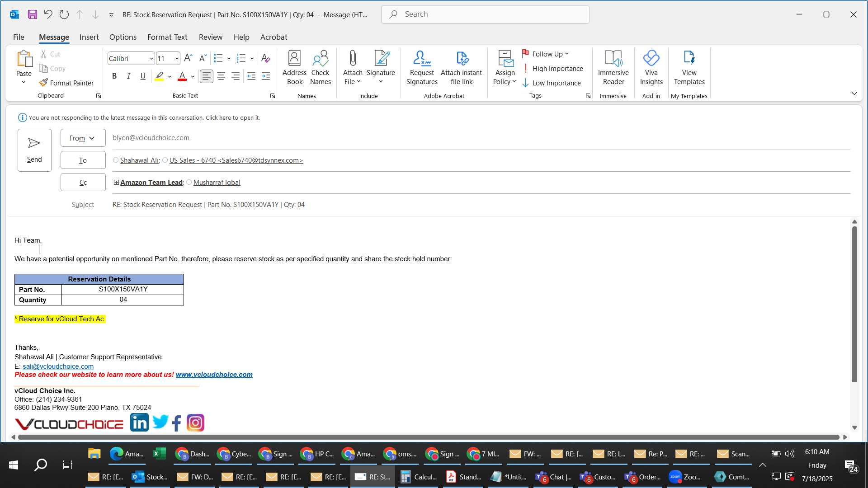
Task: Toggle underline formatting
Action: click(x=143, y=76)
